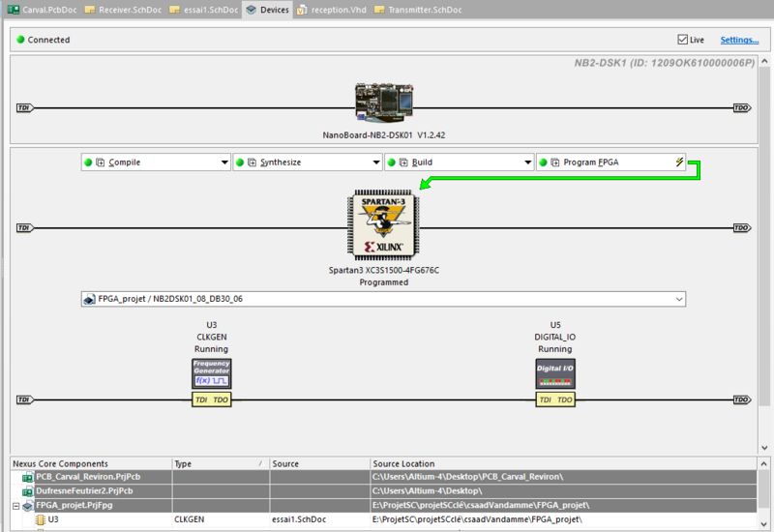This screenshot has height=532, width=774.
Task: Open the Compile step dropdown arrow
Action: (224, 163)
